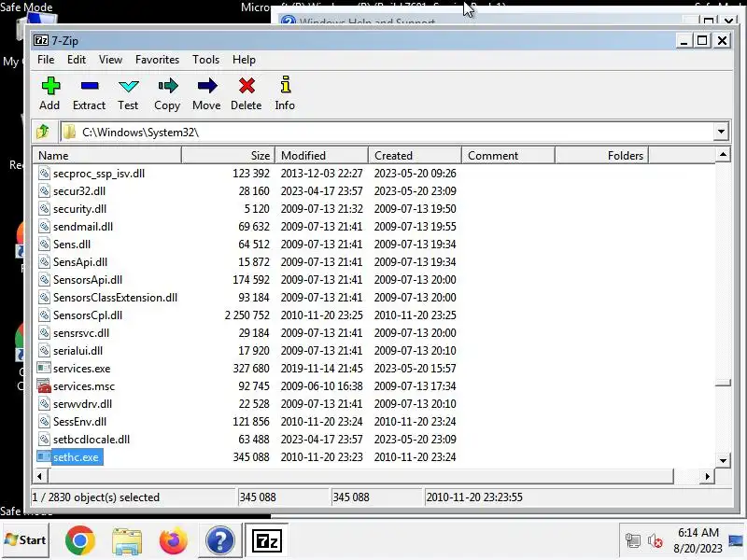747x560 pixels.
Task: Click the Extract toolbar icon
Action: click(89, 86)
